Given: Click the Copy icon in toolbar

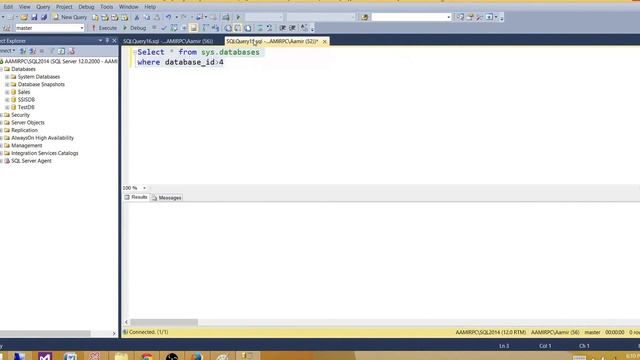Looking at the screenshot, I should 147,17.
